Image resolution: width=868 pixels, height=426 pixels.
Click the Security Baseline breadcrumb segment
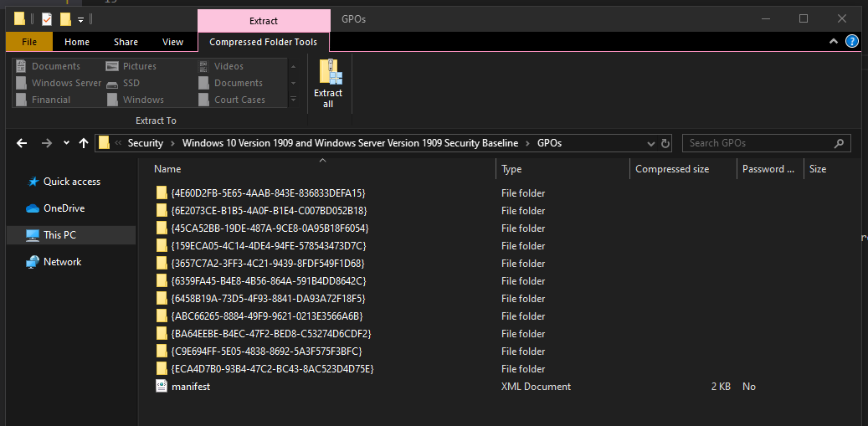pos(351,143)
